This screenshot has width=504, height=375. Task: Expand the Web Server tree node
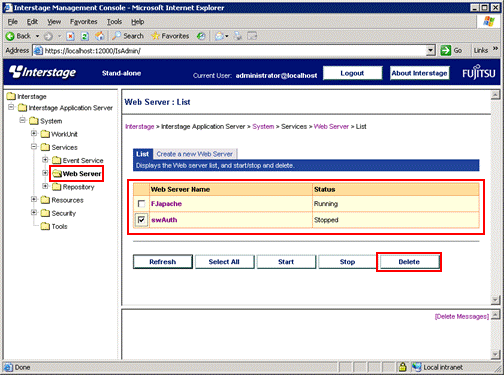pos(45,173)
